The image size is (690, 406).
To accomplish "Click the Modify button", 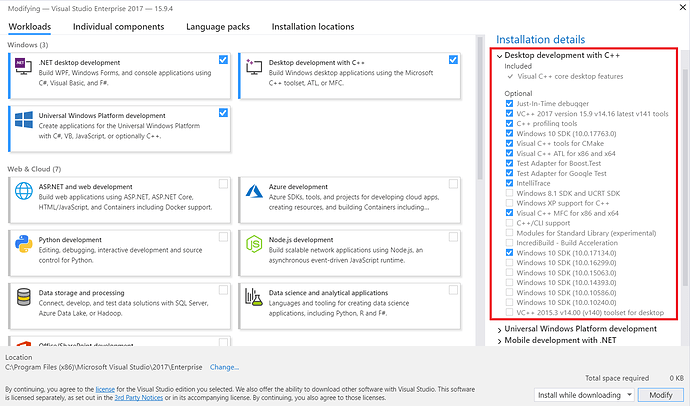I will point(661,395).
